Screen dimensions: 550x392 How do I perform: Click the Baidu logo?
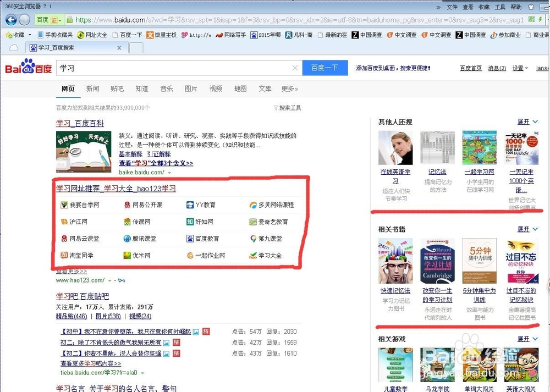point(29,67)
